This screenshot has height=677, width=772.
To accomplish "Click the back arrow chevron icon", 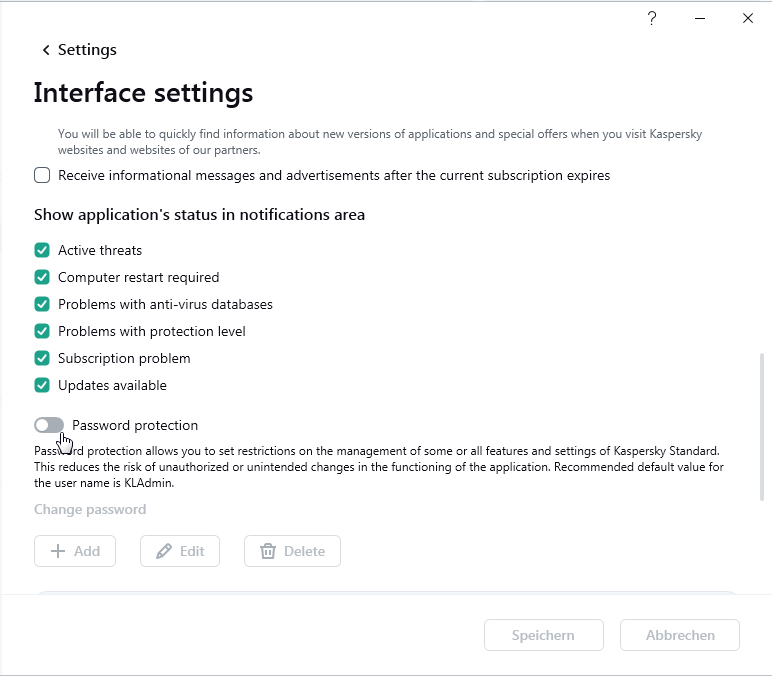I will coord(45,50).
